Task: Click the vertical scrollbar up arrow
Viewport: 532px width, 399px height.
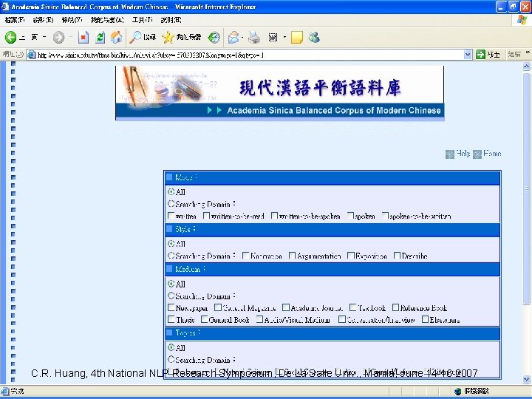Action: [x=526, y=66]
